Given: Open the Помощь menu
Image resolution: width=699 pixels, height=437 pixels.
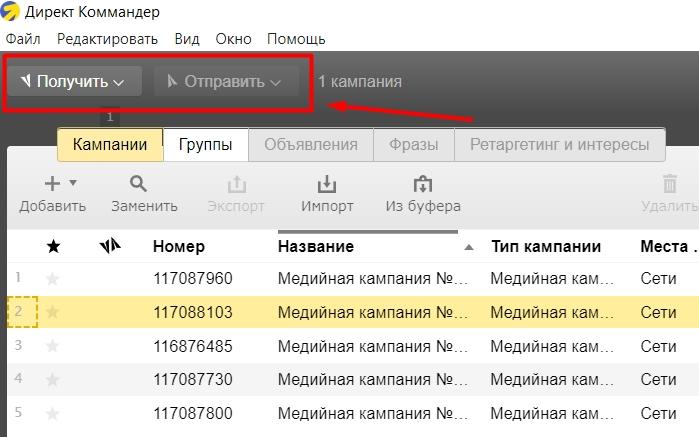Looking at the screenshot, I should (296, 39).
